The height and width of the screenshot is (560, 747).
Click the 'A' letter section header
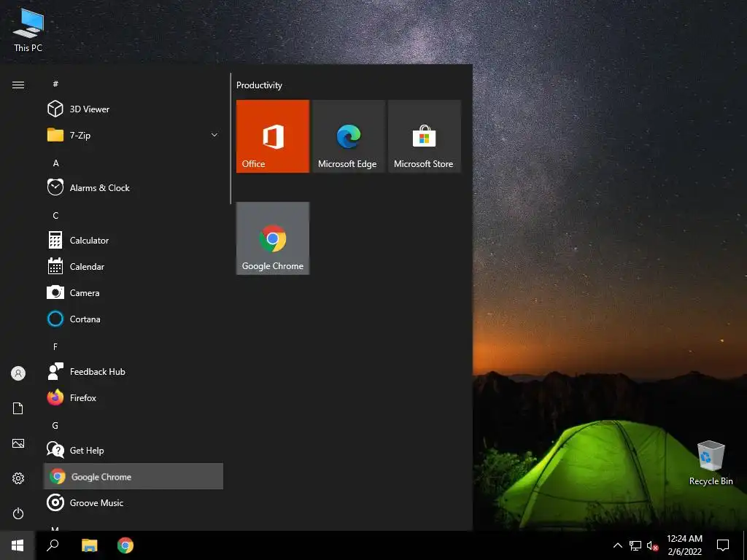point(55,163)
